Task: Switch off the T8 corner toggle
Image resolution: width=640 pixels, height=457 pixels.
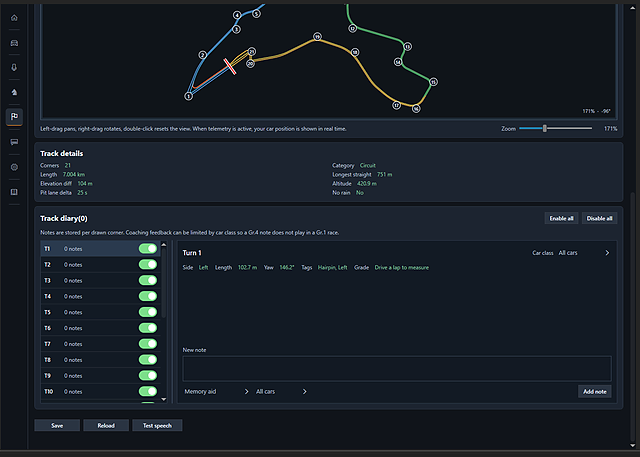Action: click(x=148, y=359)
